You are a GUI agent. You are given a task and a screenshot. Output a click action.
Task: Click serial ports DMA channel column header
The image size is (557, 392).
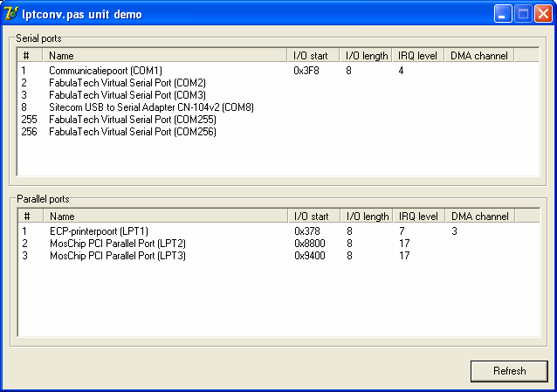pos(478,56)
